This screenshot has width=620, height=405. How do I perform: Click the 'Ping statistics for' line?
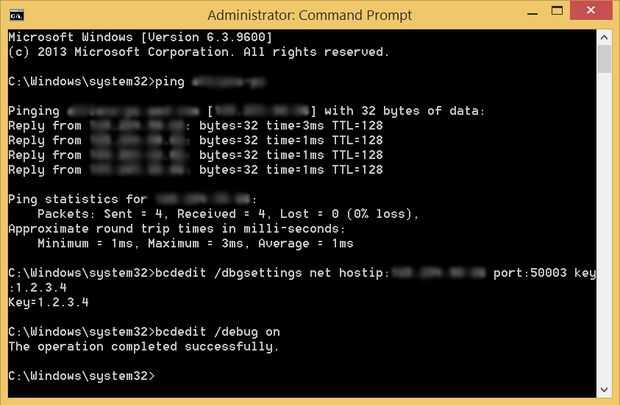coord(132,199)
